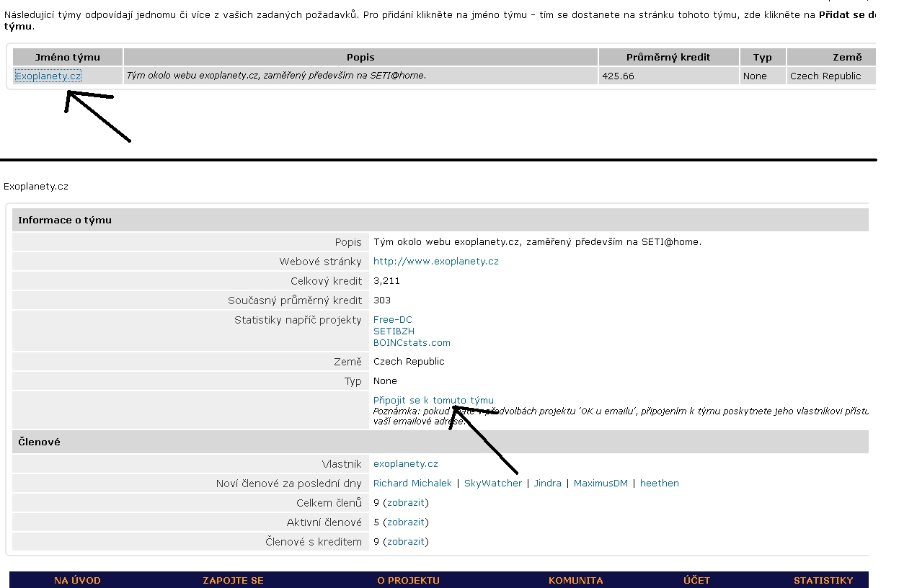
Task: Click the 'Členové s kreditem' row label
Action: pyautogui.click(x=314, y=542)
